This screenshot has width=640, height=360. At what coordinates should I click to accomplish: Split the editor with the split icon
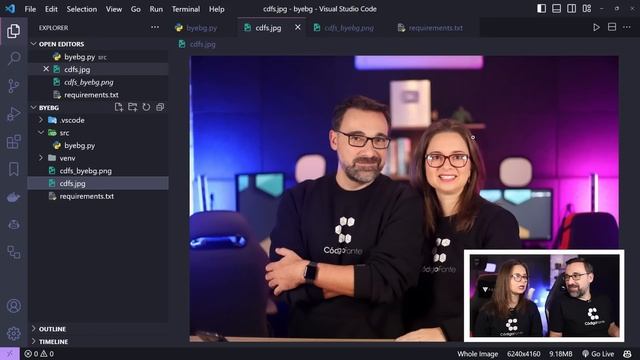[612, 27]
